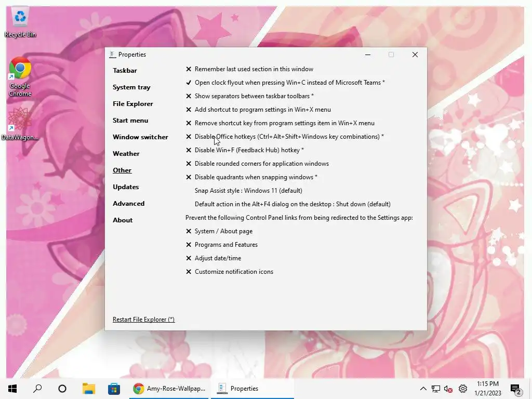Open the settings gear tray icon
532x399 pixels.
(463, 389)
